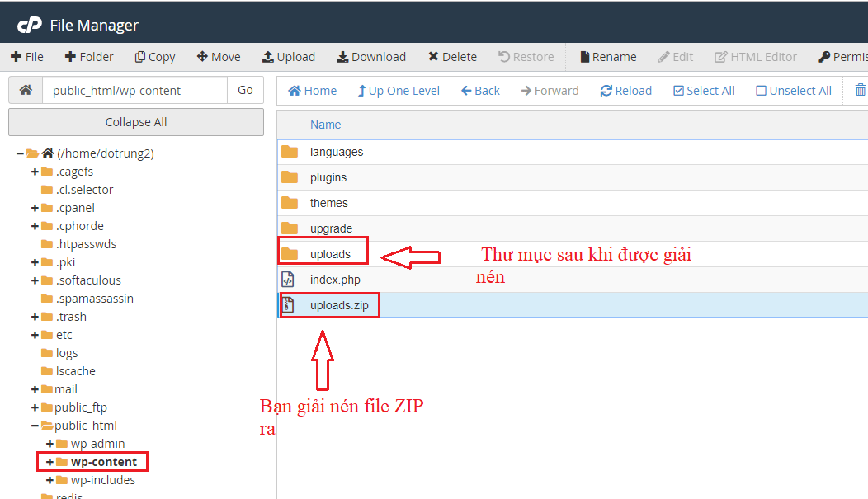868x499 pixels.
Task: Open .cl.selector in folder tree
Action: click(x=84, y=190)
